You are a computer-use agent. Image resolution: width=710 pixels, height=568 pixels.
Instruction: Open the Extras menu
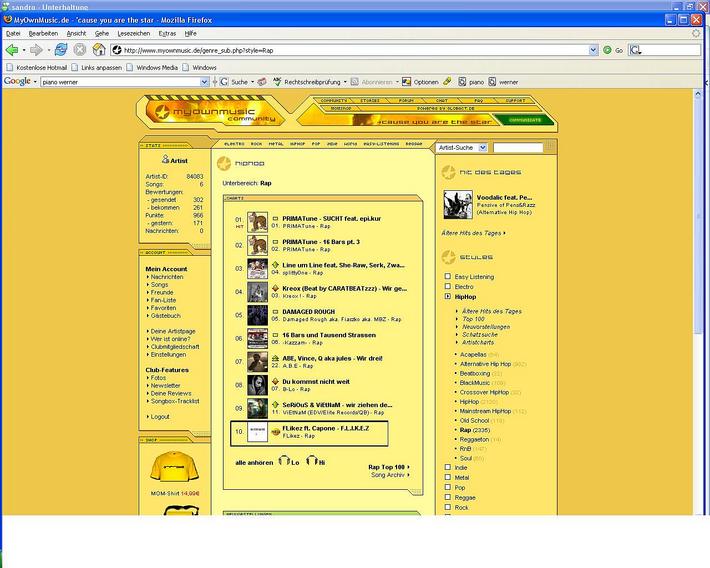(x=167, y=33)
